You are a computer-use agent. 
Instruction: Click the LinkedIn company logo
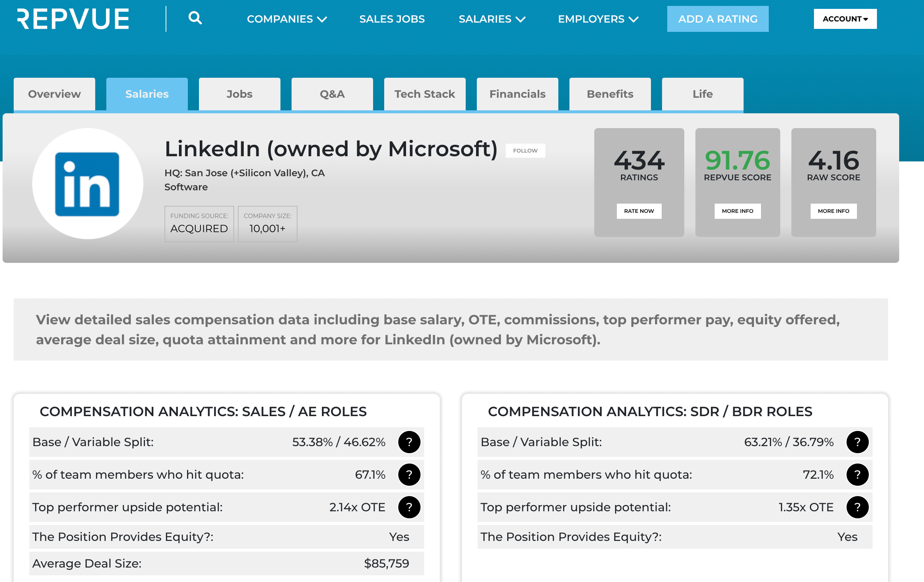87,184
